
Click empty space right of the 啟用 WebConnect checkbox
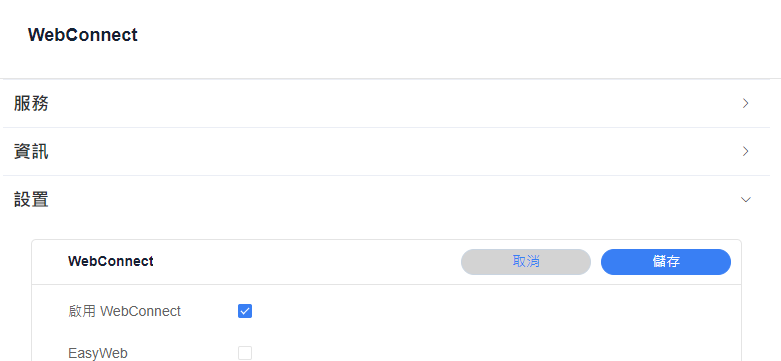point(493,311)
